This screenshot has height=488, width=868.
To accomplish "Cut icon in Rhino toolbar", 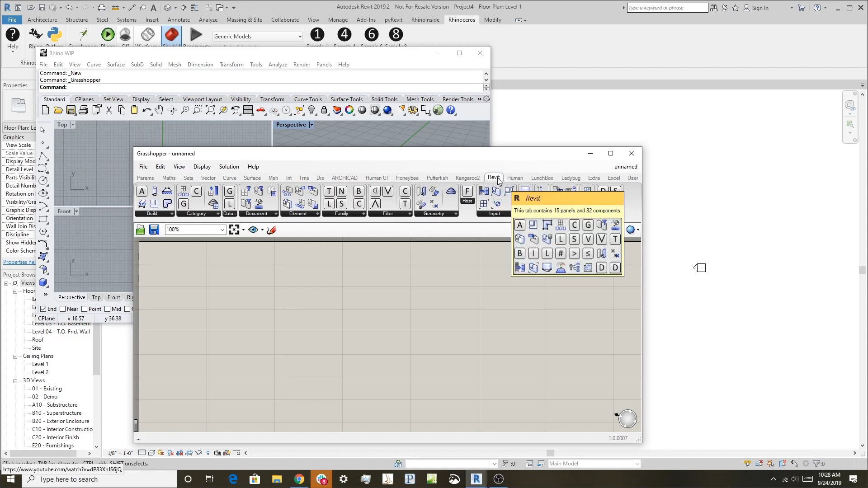I will [x=109, y=110].
